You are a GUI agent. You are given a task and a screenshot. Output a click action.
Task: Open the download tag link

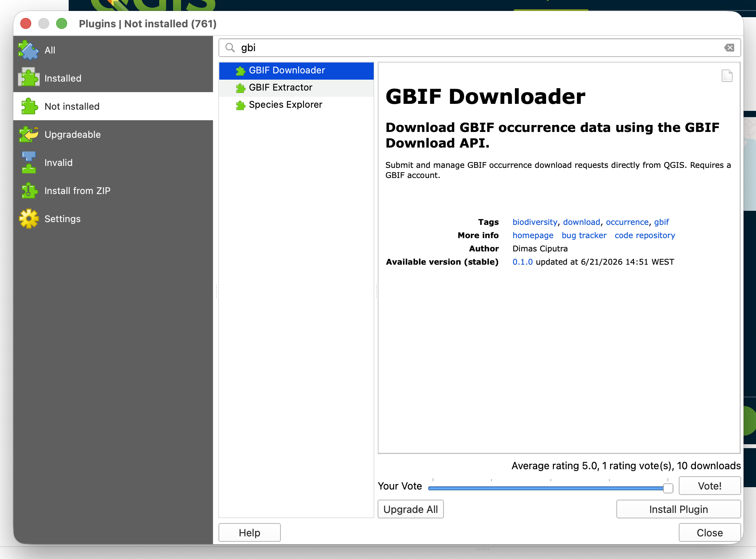[581, 222]
